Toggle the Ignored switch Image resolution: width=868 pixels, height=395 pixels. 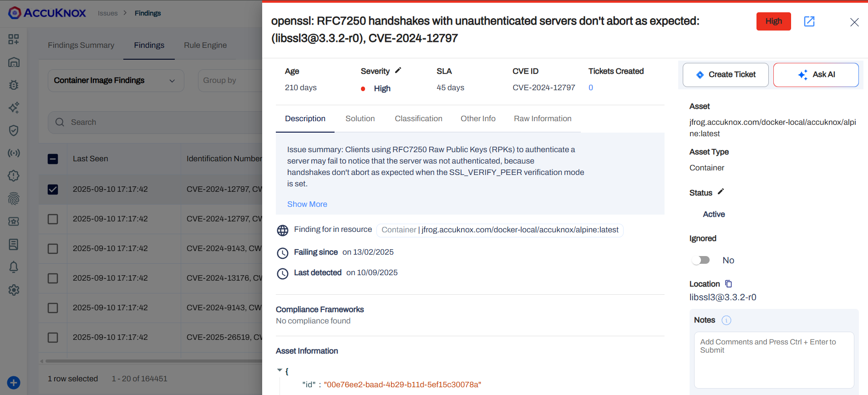click(x=701, y=260)
